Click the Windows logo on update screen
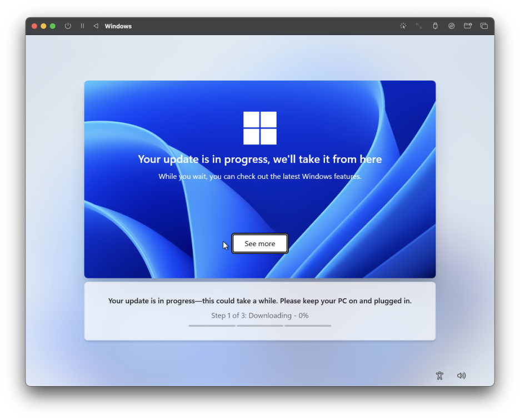The image size is (520, 420). click(259, 128)
